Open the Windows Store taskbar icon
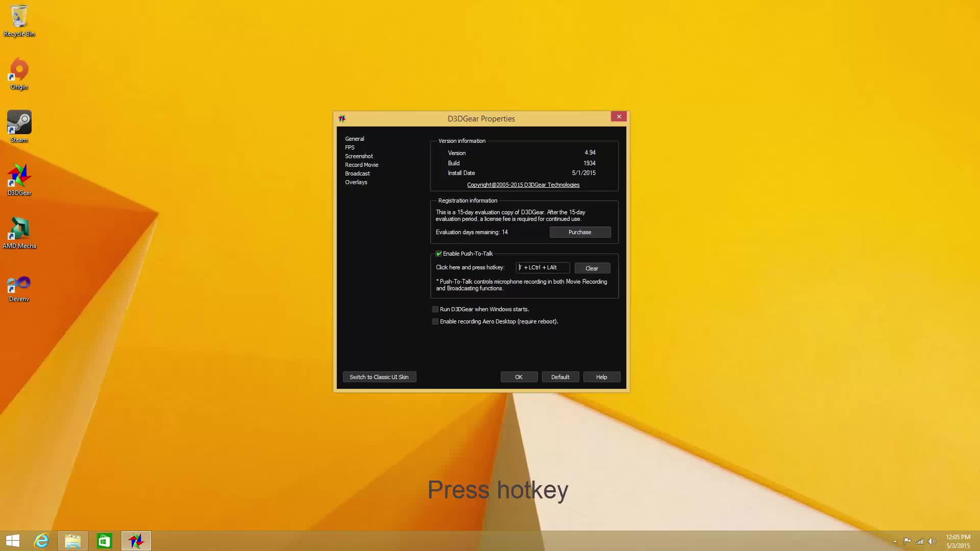 point(105,541)
